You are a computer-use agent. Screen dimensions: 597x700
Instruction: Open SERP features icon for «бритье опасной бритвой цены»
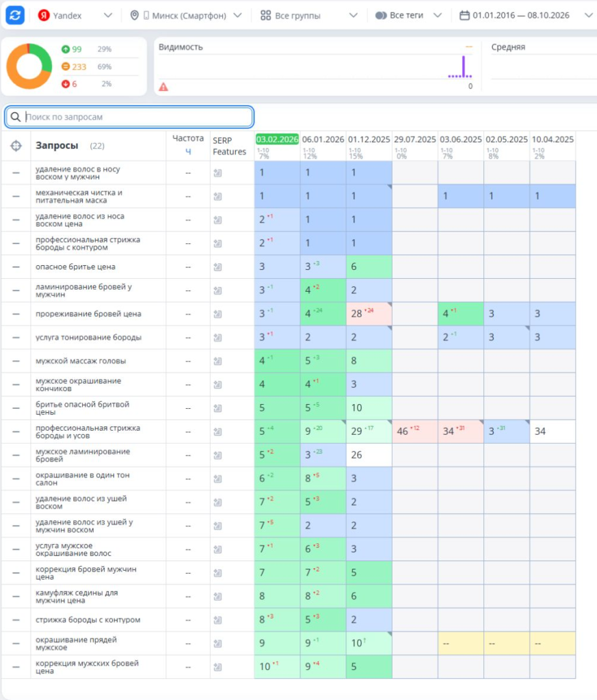217,408
